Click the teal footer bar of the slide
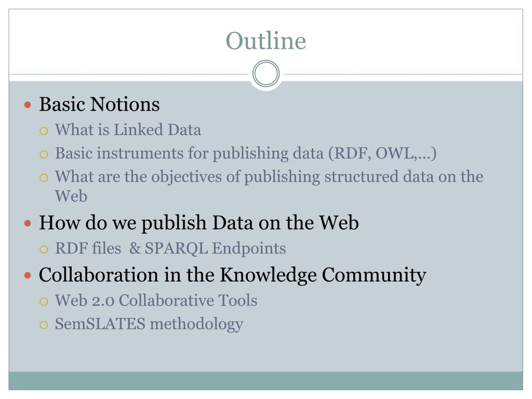 point(265,381)
